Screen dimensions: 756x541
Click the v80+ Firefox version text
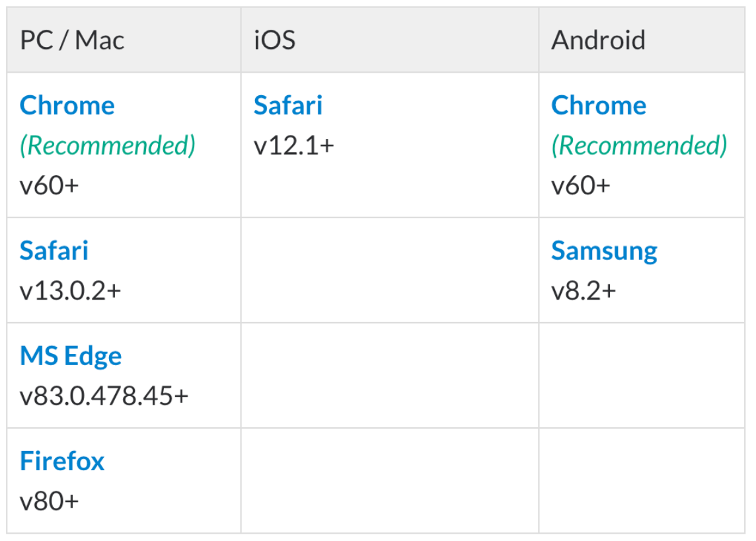click(x=49, y=501)
